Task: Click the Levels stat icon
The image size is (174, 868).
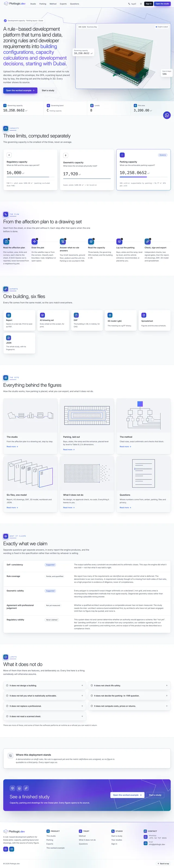Action: [x=92, y=105]
